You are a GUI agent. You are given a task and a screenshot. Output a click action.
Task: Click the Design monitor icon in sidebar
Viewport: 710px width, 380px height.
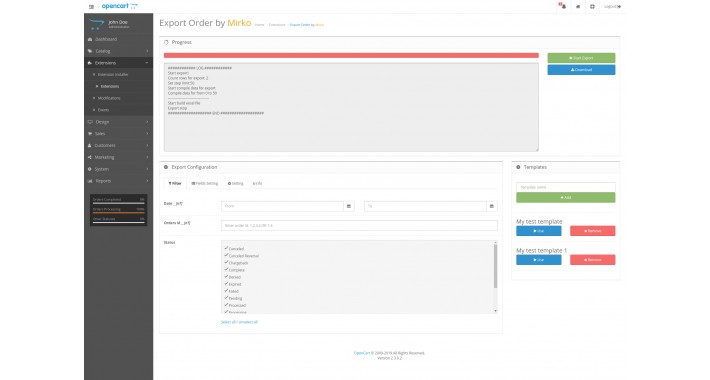[x=90, y=122]
